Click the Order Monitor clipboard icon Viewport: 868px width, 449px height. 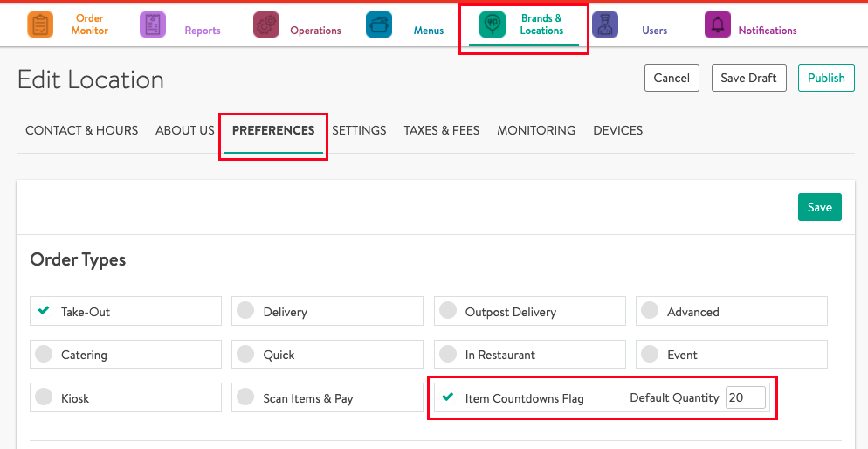[40, 25]
